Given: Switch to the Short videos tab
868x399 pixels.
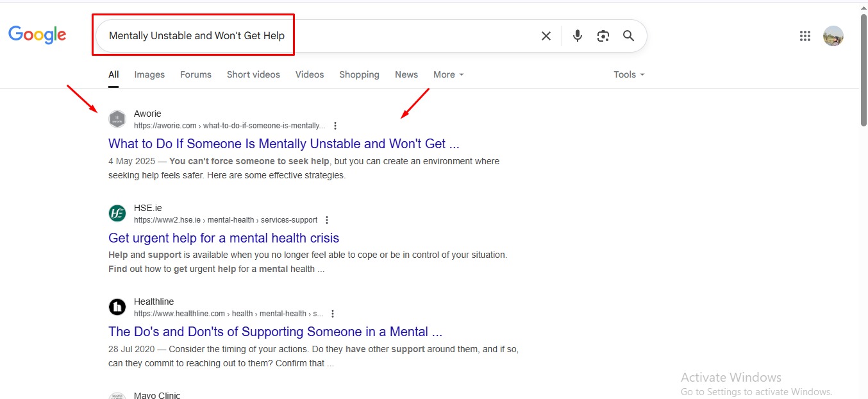Looking at the screenshot, I should (x=253, y=74).
